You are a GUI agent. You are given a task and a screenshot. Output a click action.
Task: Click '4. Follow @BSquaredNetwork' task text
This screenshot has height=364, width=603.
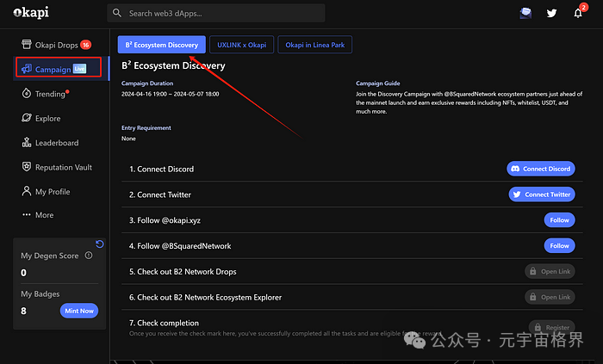coord(180,246)
